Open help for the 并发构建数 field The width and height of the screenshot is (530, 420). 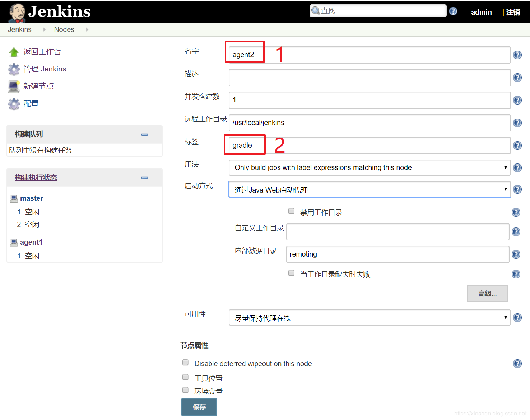[517, 100]
